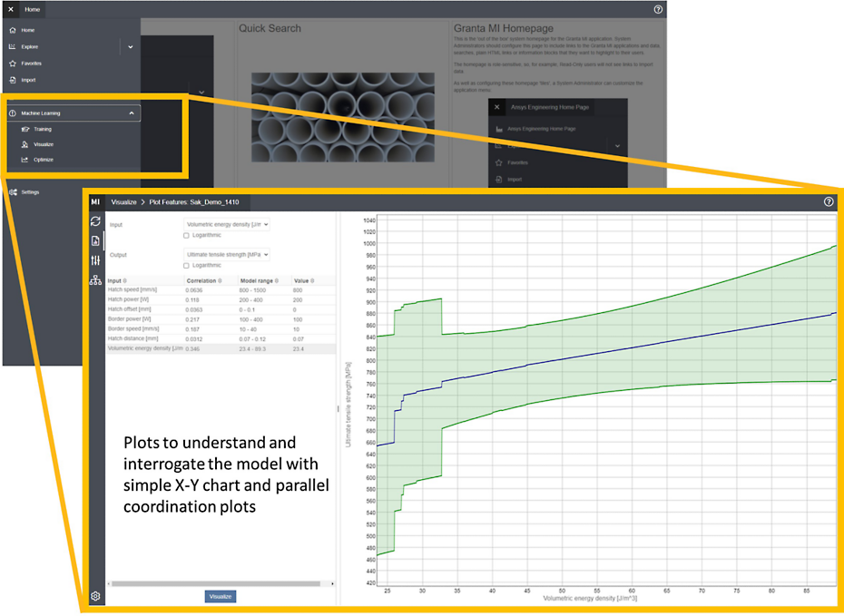Click info icon beside Value header
844x616 pixels.
[x=312, y=281]
